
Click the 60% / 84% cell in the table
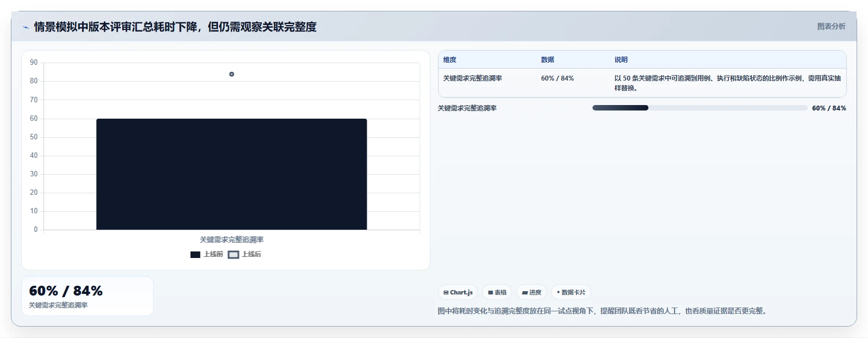tap(557, 78)
